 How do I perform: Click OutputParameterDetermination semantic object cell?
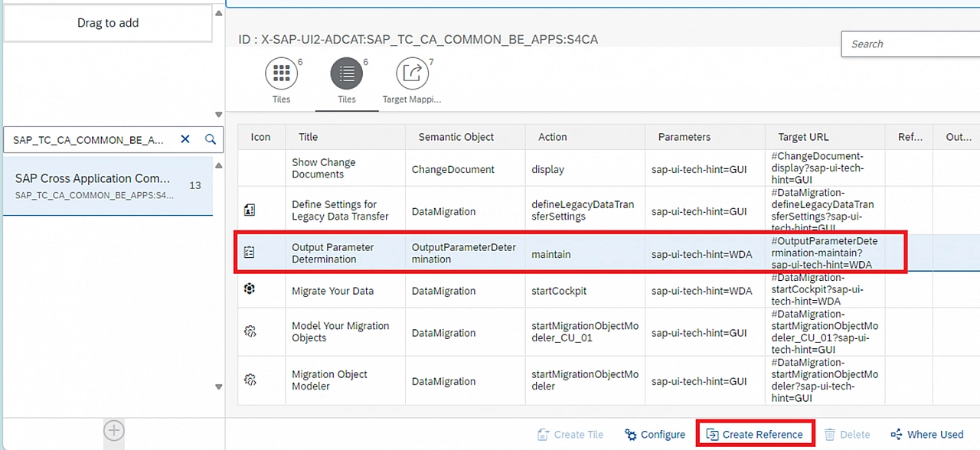(464, 253)
